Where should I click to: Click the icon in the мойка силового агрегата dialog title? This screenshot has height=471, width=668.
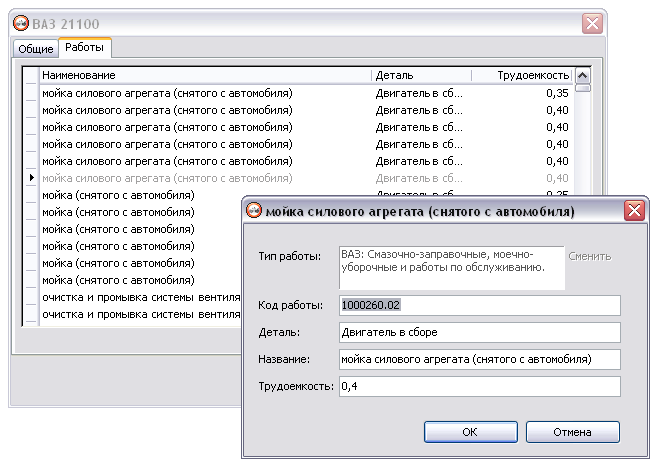click(254, 210)
